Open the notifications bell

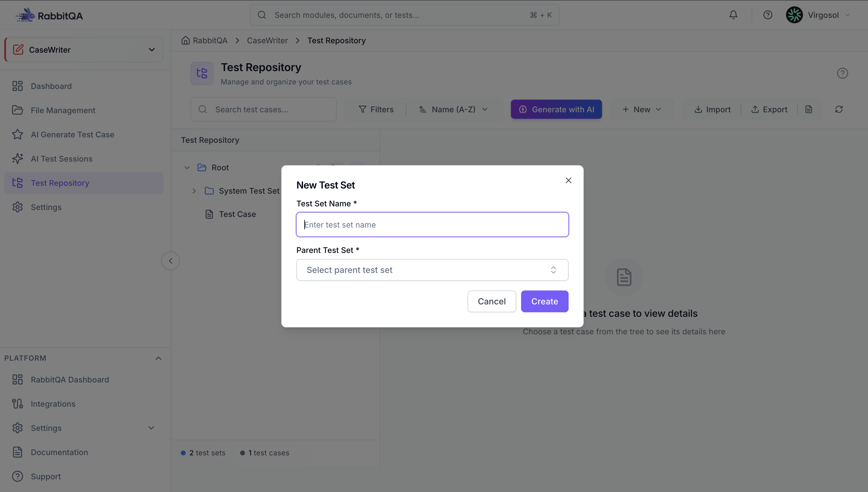pos(733,15)
